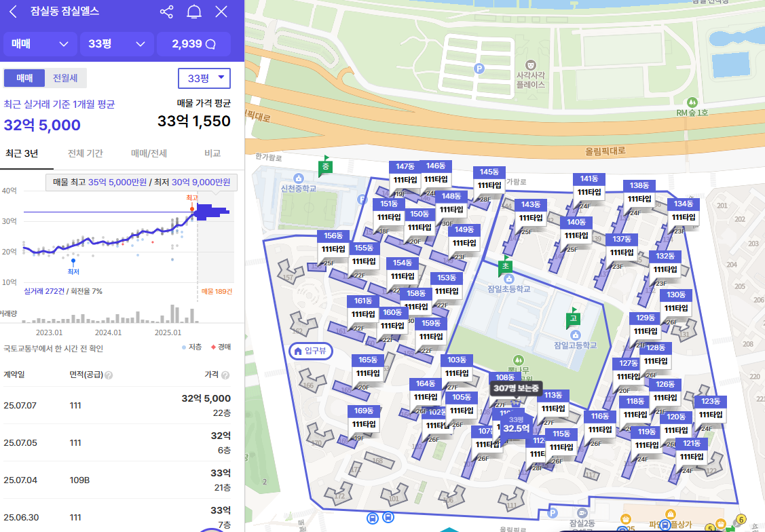Select building 165동 marker
Image resolution: width=765 pixels, height=532 pixels.
[x=368, y=366]
